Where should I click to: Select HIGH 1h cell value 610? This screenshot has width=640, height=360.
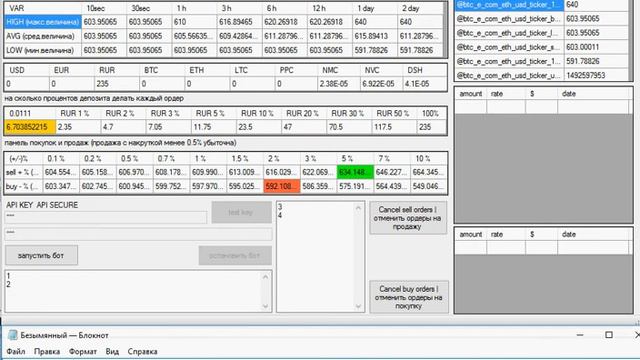click(194, 22)
